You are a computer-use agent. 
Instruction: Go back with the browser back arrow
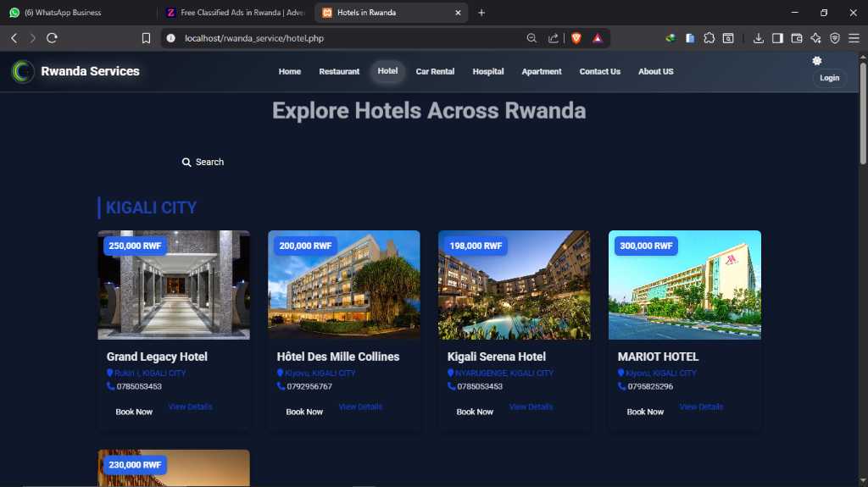pos(14,38)
